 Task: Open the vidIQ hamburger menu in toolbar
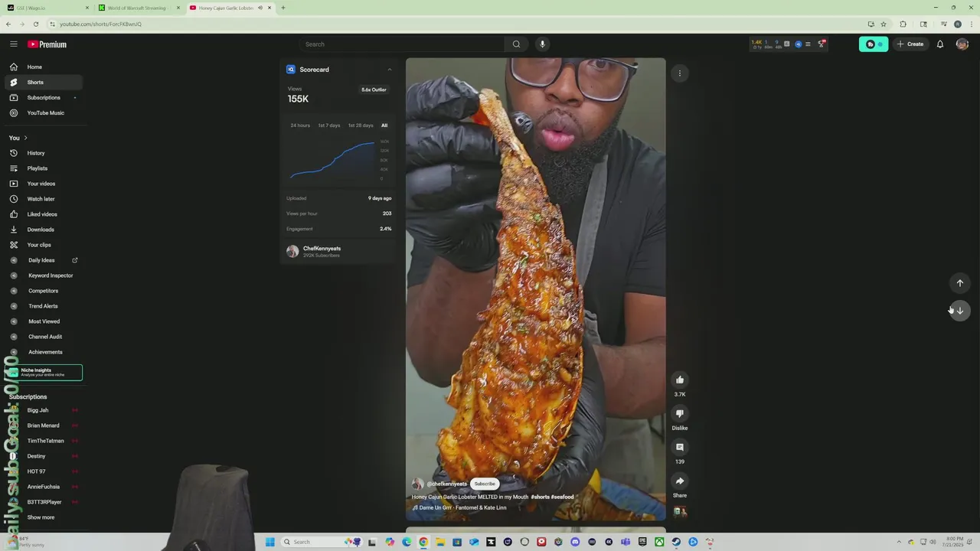pyautogui.click(x=808, y=44)
